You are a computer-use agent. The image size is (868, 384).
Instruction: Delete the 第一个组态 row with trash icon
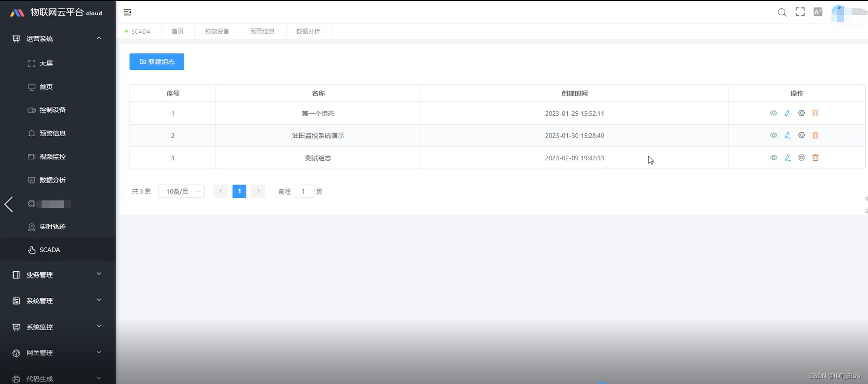815,113
